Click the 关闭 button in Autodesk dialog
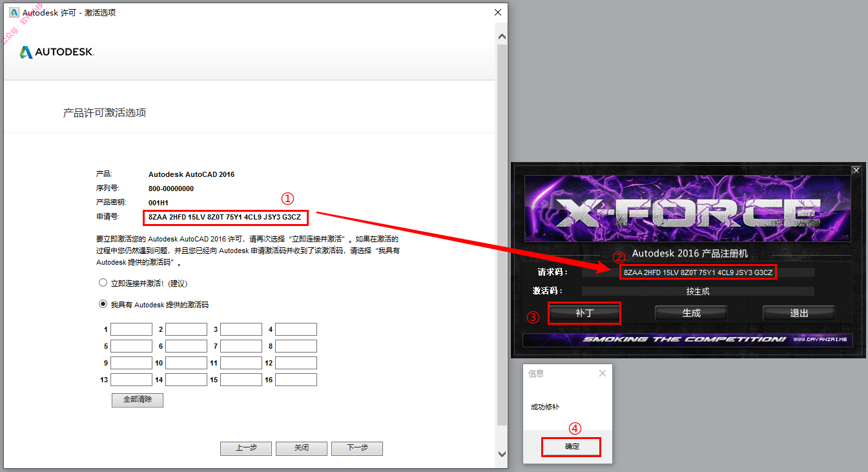The image size is (868, 472). tap(302, 448)
